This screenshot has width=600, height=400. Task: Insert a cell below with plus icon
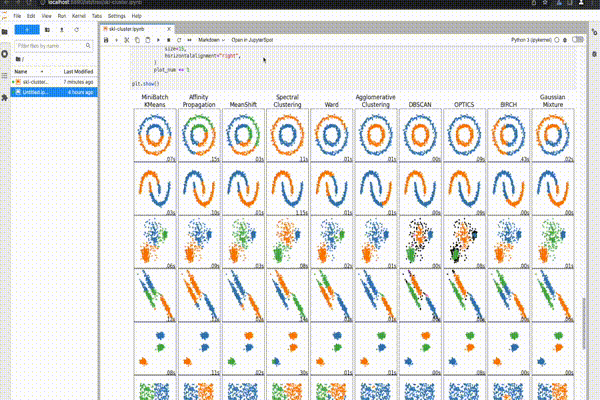click(116, 40)
